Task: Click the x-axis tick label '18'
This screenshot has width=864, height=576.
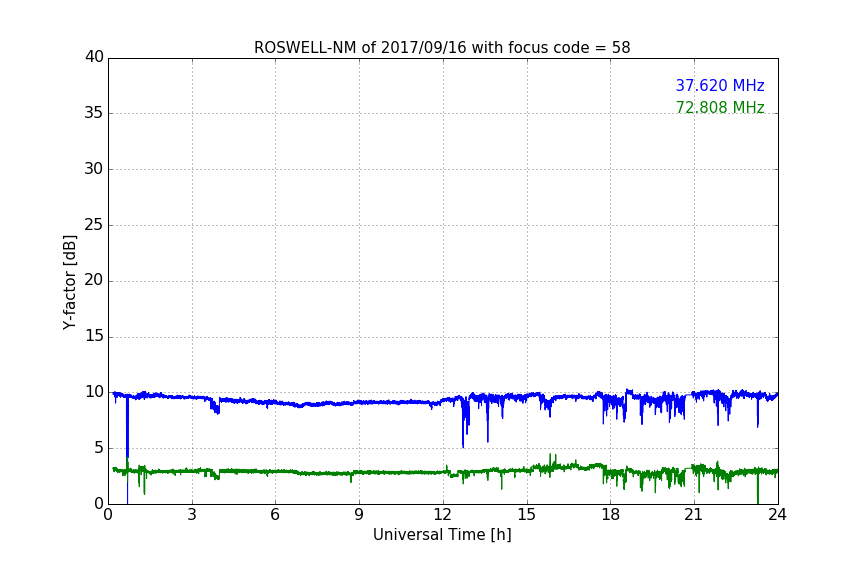Action: pyautogui.click(x=610, y=515)
